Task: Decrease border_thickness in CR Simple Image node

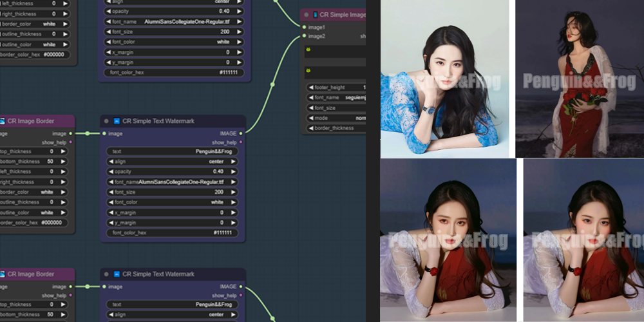Action: pyautogui.click(x=311, y=128)
